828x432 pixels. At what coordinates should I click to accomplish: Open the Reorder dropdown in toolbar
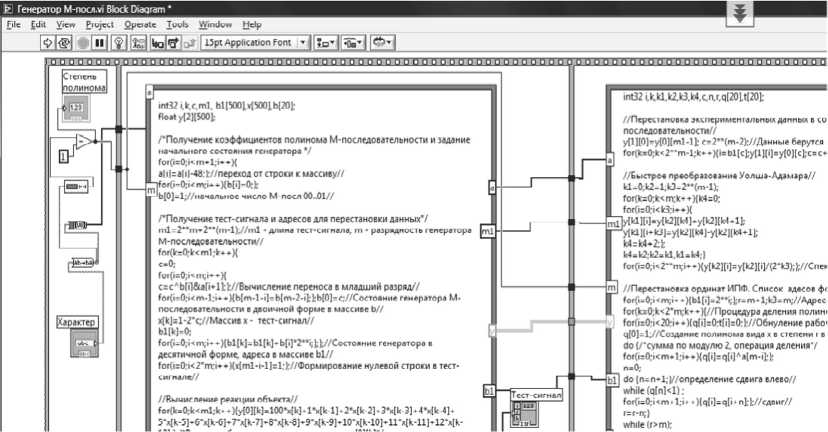click(382, 43)
